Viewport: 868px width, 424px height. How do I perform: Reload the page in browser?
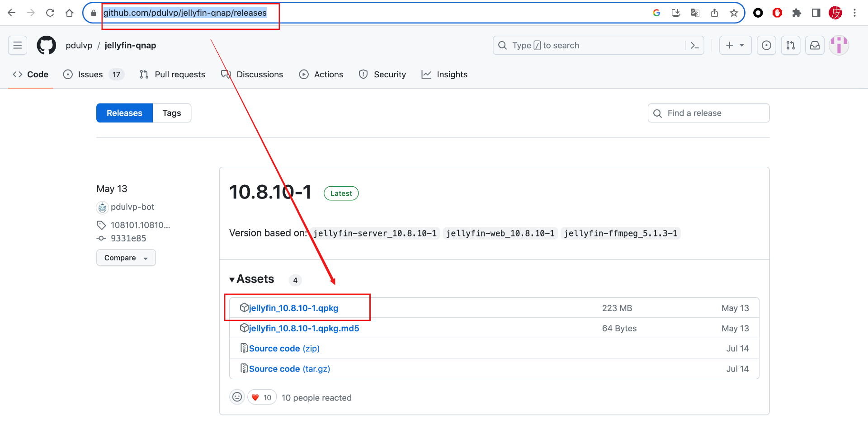[50, 13]
